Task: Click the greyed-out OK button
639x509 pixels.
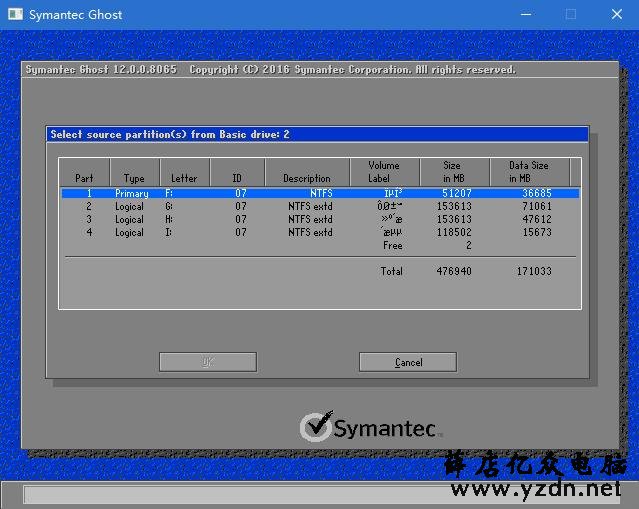Action: tap(208, 362)
